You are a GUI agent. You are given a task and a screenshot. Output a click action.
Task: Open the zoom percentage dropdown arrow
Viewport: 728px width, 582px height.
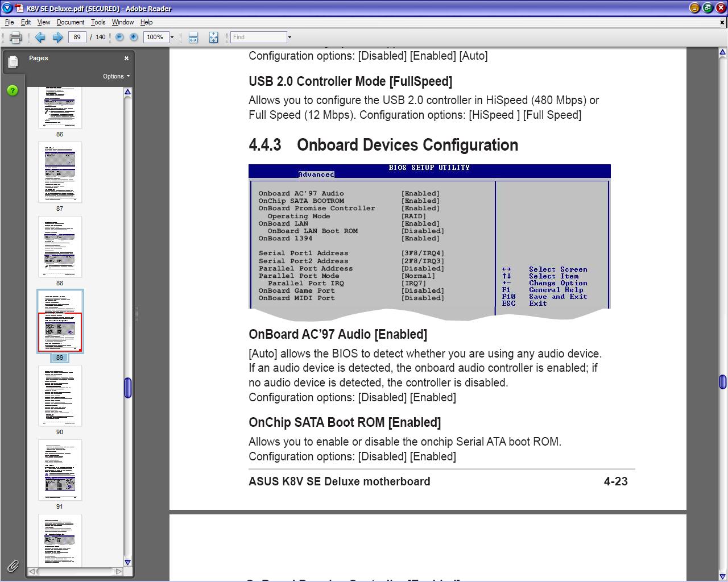pyautogui.click(x=172, y=38)
